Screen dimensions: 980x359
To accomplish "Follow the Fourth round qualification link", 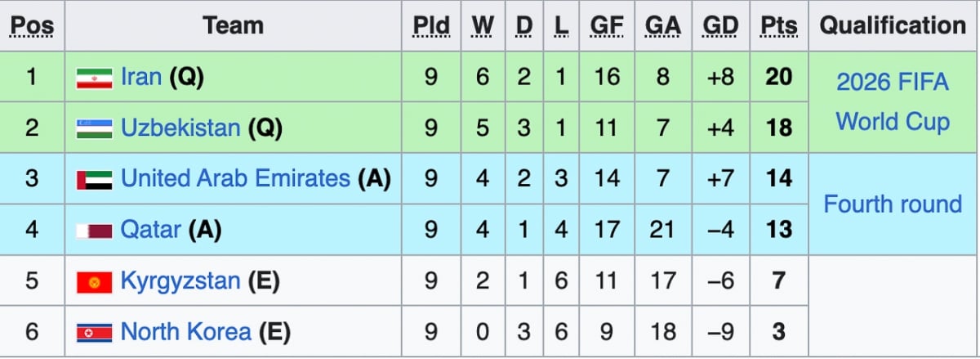I will [x=893, y=204].
